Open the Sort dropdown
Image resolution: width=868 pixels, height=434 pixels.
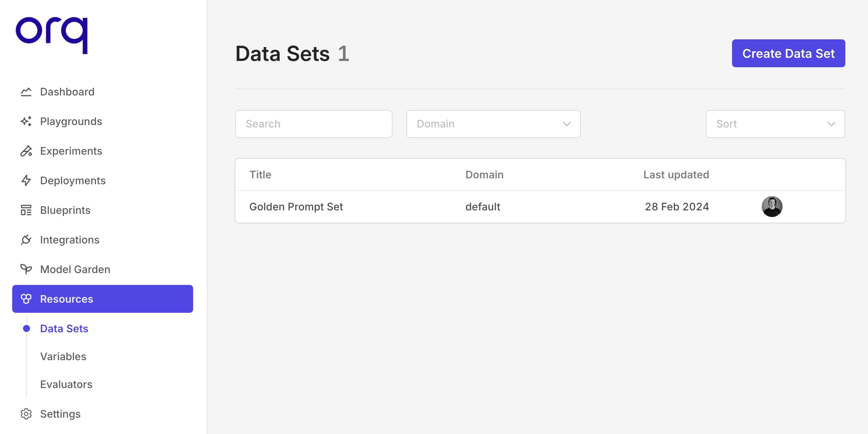click(775, 124)
